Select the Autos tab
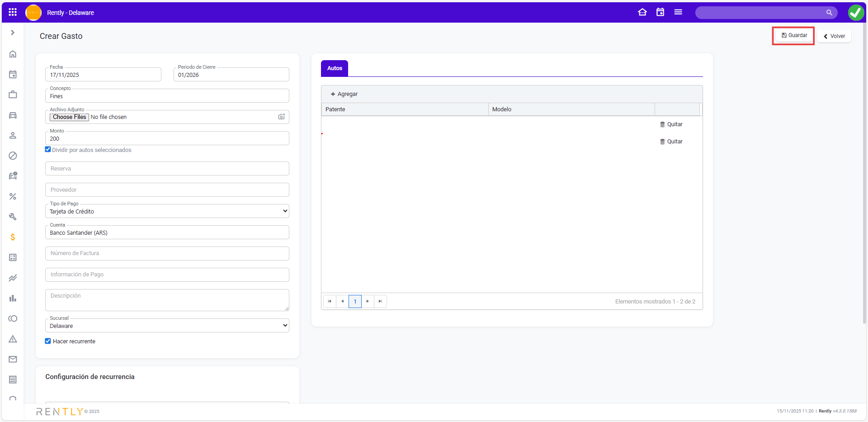The image size is (868, 422). pyautogui.click(x=335, y=68)
